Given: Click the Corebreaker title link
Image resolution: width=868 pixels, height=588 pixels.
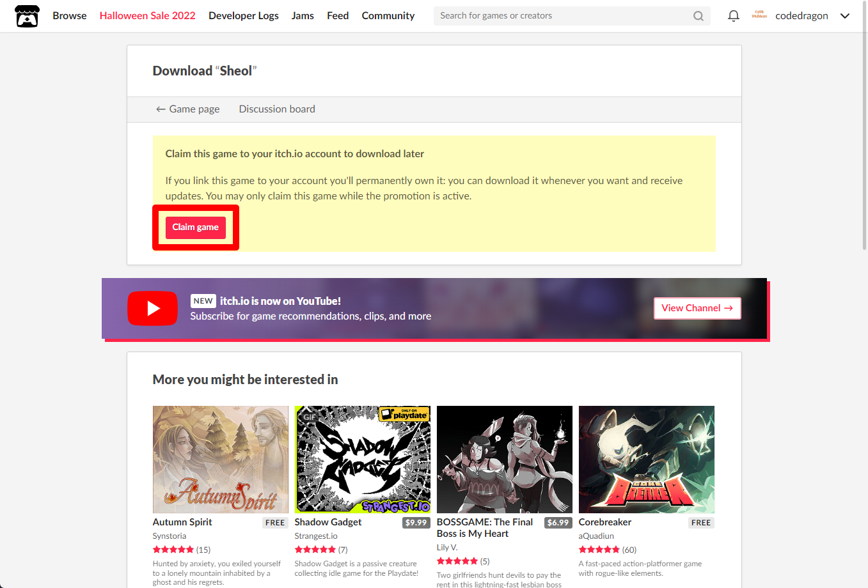Looking at the screenshot, I should tap(605, 522).
